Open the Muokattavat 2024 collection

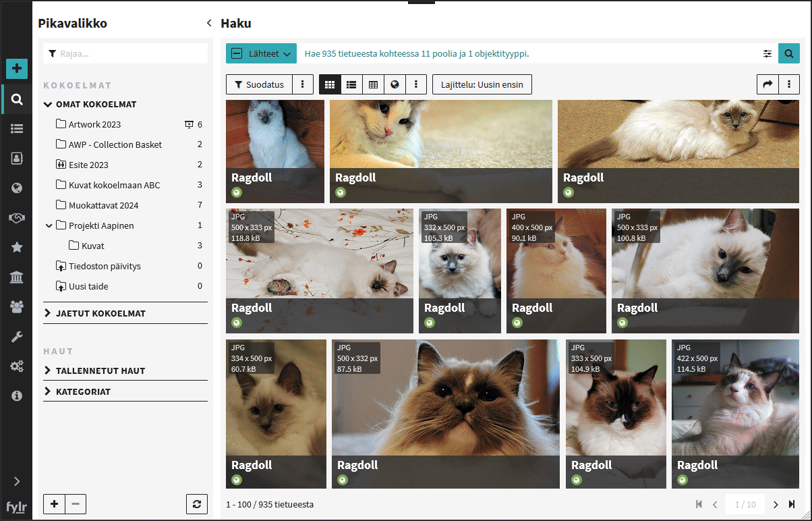click(x=103, y=205)
